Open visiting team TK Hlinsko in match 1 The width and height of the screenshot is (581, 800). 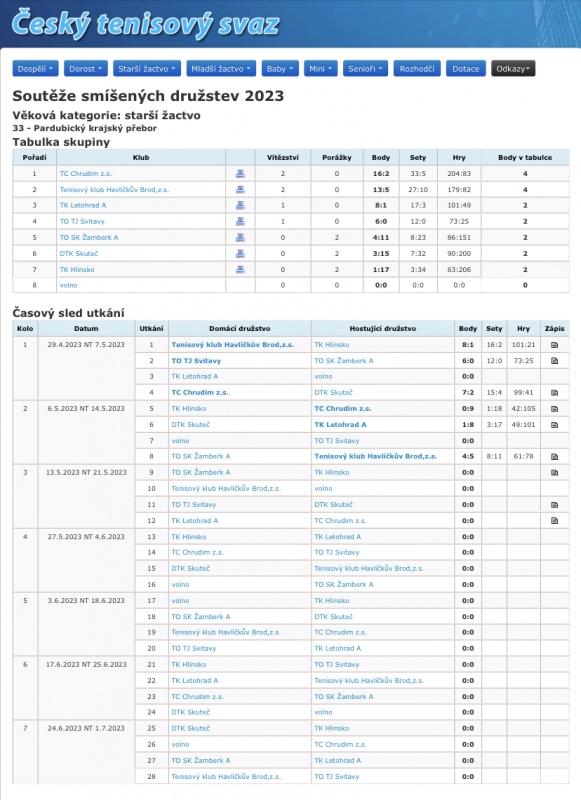tap(332, 345)
